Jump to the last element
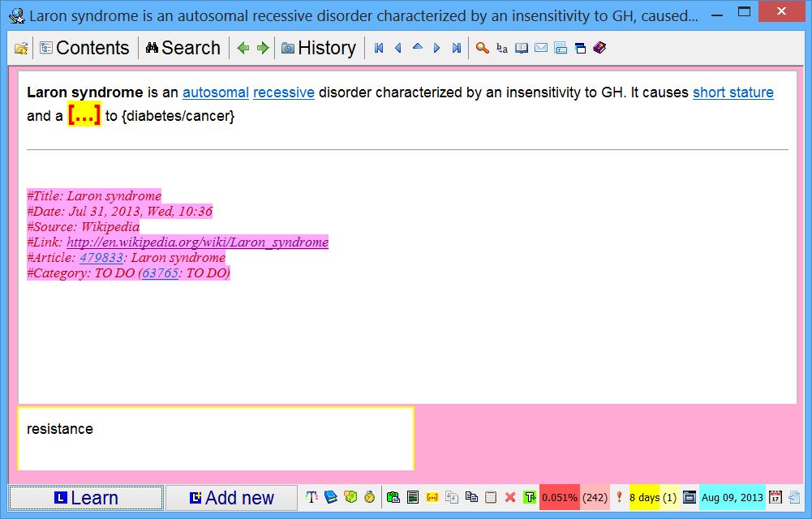The image size is (812, 519). [x=457, y=49]
